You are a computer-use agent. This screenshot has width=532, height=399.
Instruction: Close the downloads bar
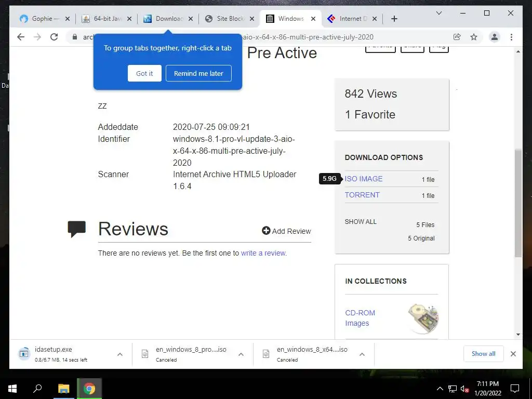pyautogui.click(x=513, y=354)
